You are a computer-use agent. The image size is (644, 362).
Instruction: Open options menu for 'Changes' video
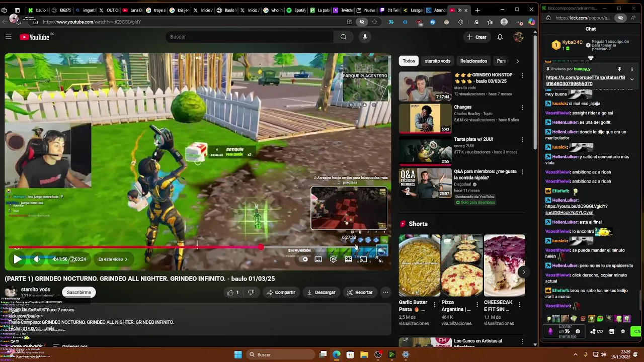pos(522,108)
